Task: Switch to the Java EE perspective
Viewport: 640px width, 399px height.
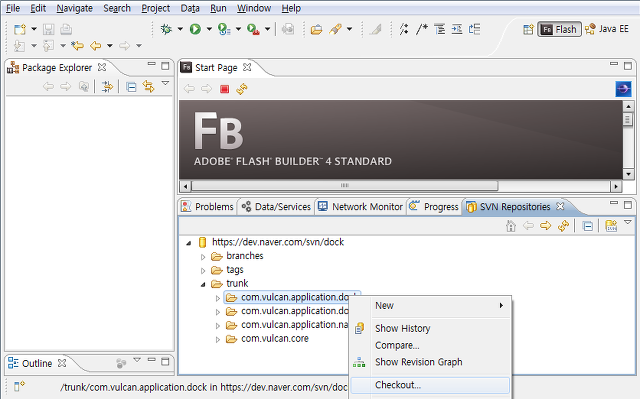Action: (607, 29)
